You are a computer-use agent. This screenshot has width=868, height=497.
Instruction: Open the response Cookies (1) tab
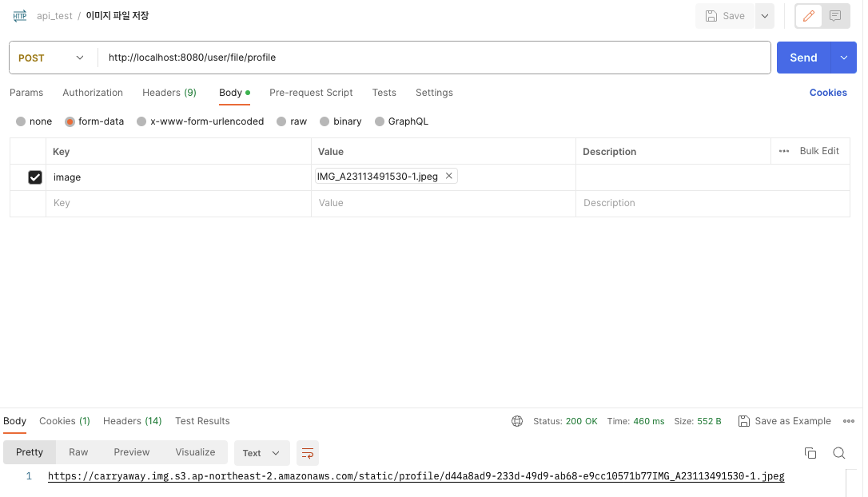(x=64, y=421)
